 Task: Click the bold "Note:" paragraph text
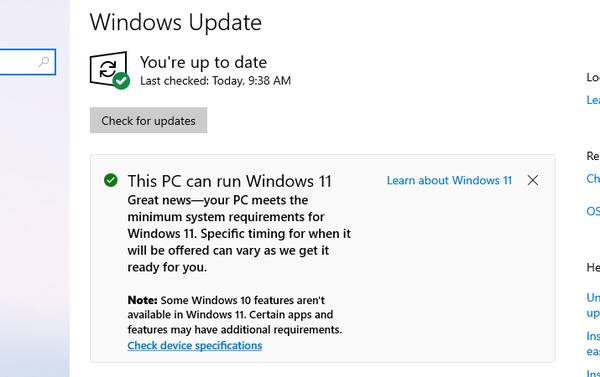[x=235, y=315]
